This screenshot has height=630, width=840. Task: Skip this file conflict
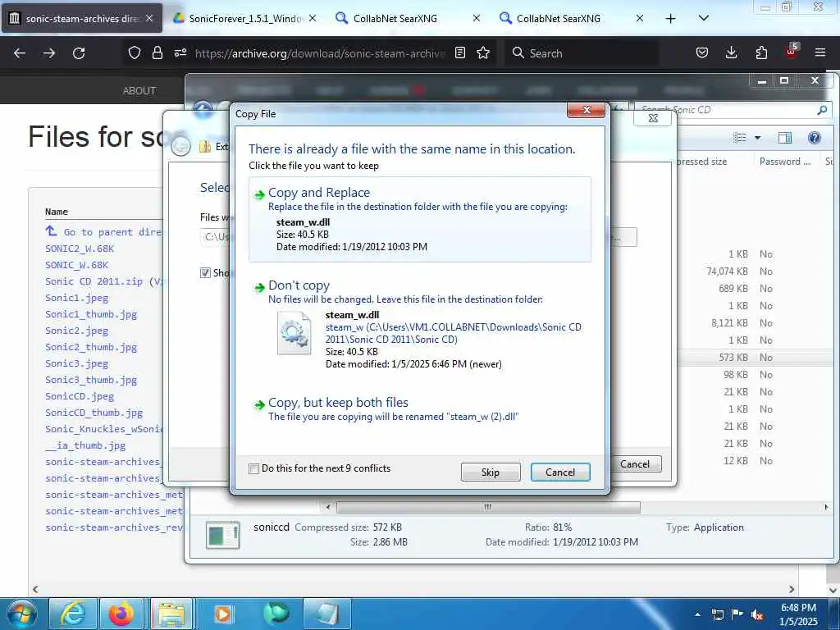tap(491, 472)
